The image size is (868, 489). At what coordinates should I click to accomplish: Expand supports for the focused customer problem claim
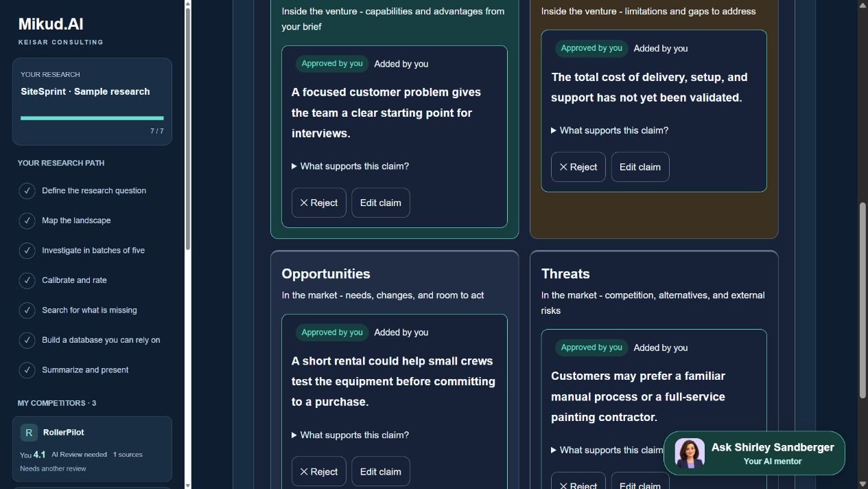[x=350, y=166]
